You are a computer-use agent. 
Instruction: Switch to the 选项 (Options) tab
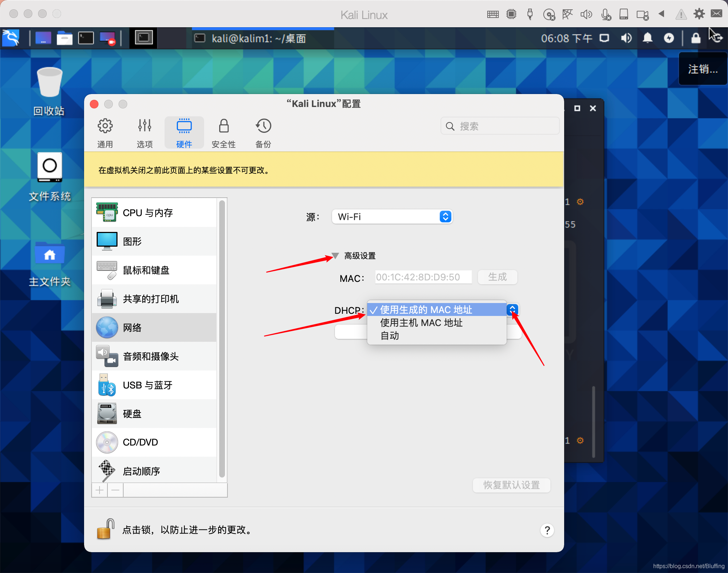coord(144,133)
